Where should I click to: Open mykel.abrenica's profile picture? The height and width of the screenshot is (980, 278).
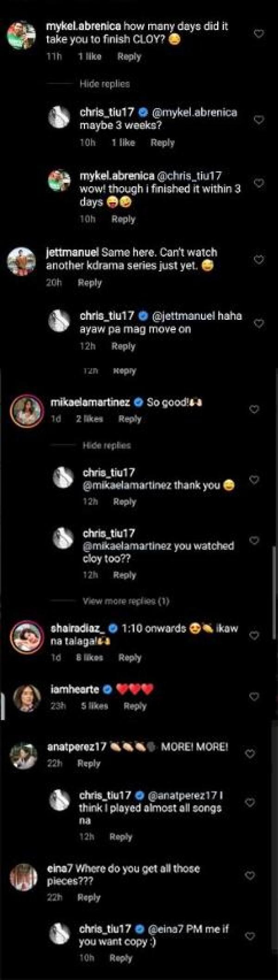(21, 35)
